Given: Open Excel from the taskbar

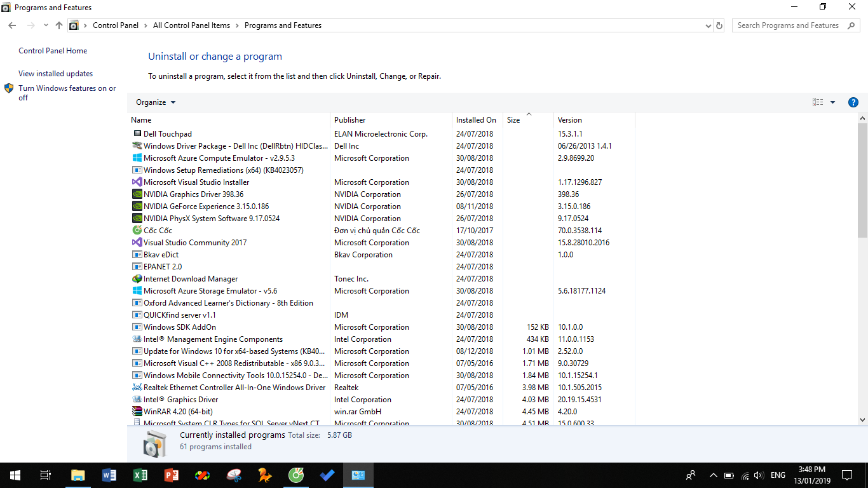Looking at the screenshot, I should [140, 475].
